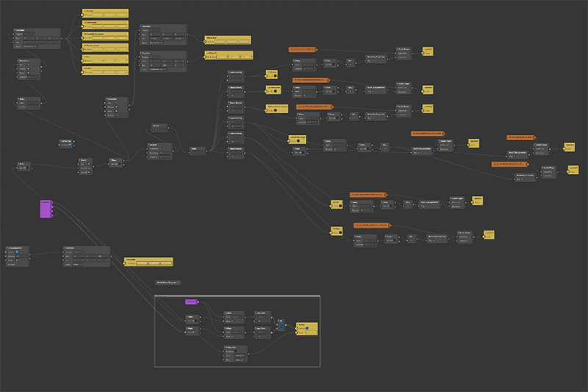Select the topmost orange audio clip node
Screen dimensions: 588x392
click(303, 49)
